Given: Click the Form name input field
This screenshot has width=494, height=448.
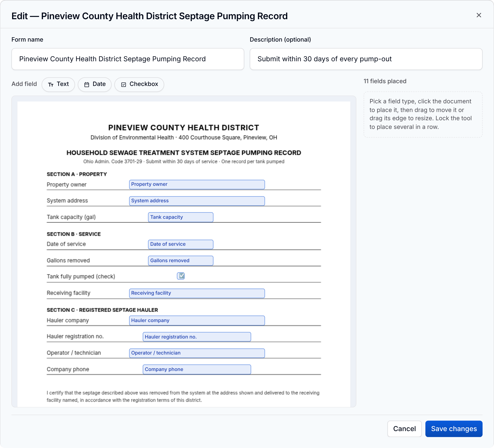Looking at the screenshot, I should coord(128,59).
